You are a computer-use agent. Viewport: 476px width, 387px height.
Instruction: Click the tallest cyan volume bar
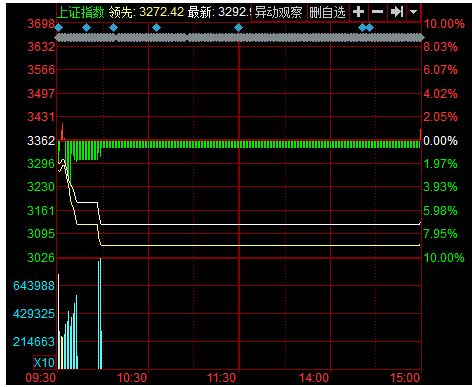click(100, 313)
